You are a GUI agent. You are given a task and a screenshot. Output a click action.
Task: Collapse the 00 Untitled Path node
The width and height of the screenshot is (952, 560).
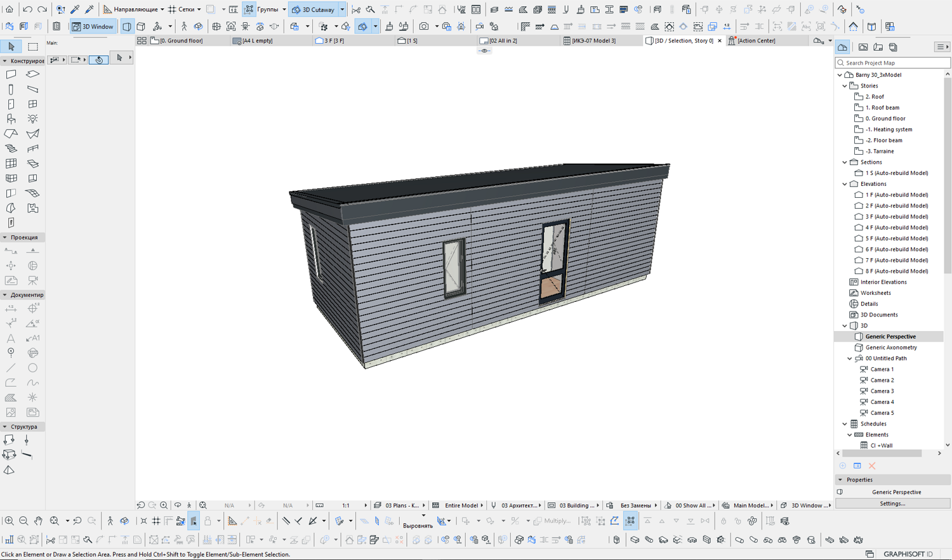(850, 358)
